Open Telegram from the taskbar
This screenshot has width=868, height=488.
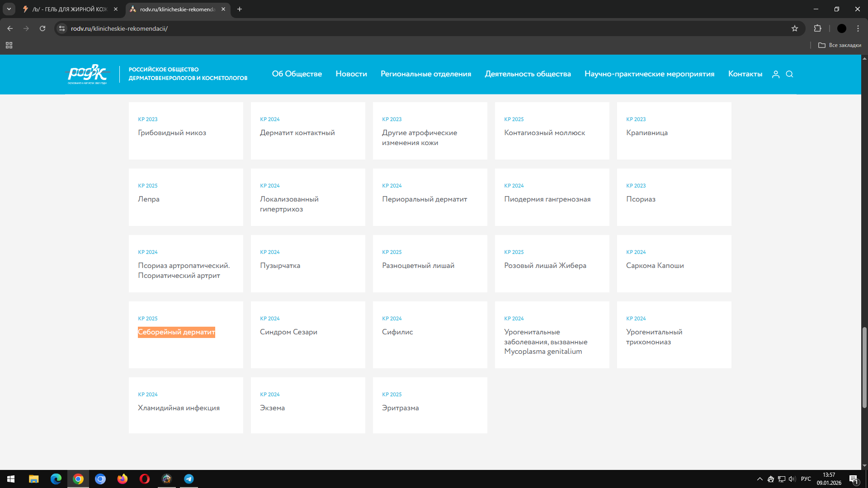tap(189, 479)
